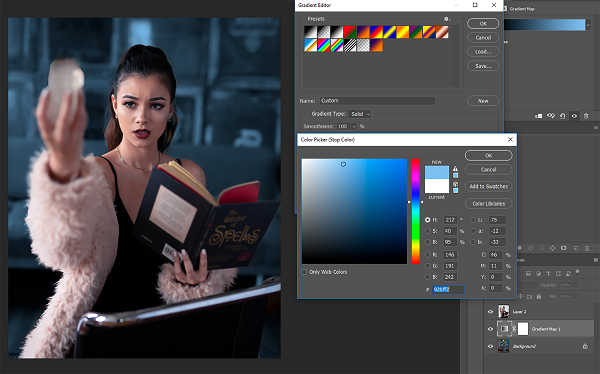Click the rainbow spectrum gradient preset
This screenshot has width=600, height=374.
324,45
